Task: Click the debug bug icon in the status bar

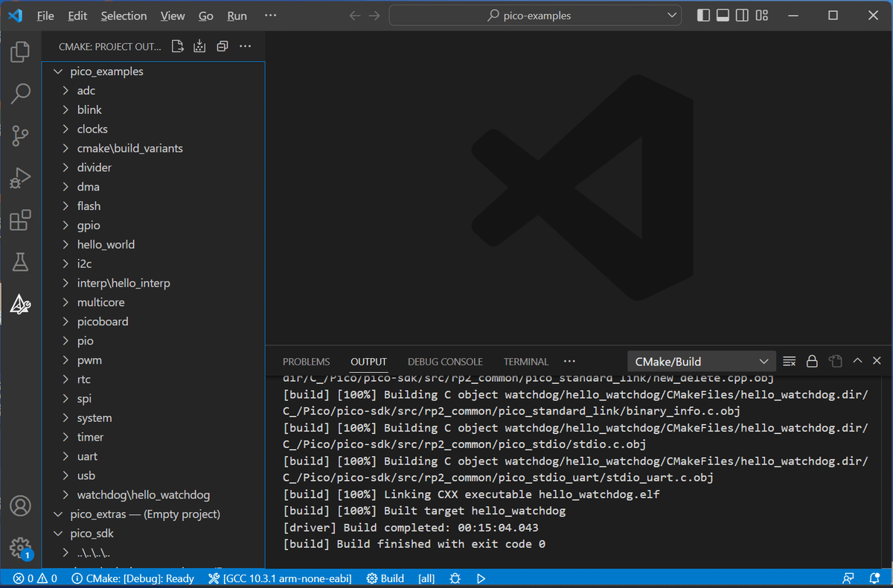Action: pos(455,578)
